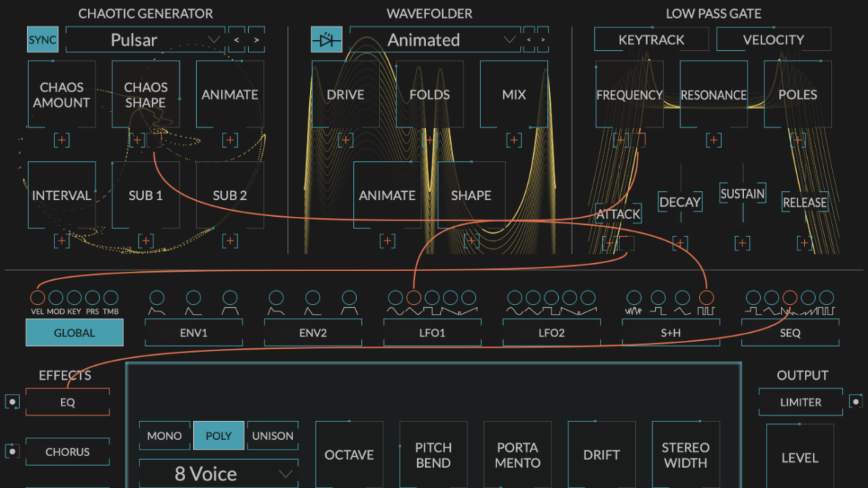
Task: Add modulation under the chaotic ANIMATE knob
Action: [230, 140]
